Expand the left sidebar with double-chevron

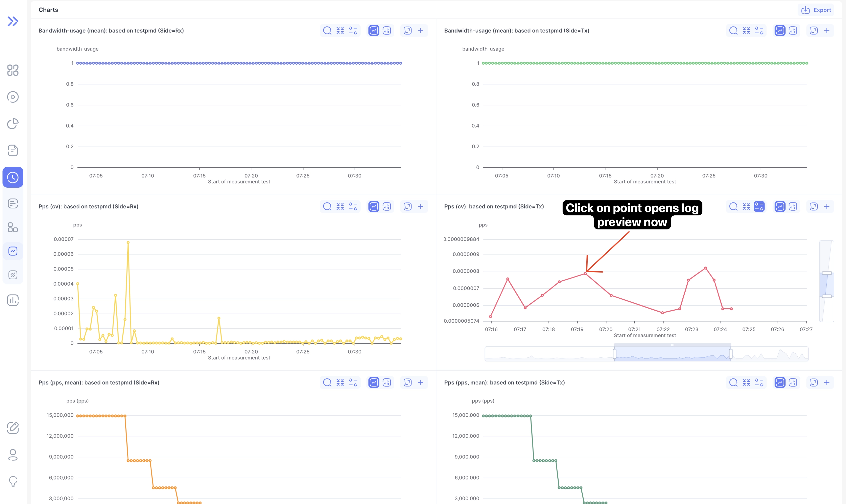pos(13,21)
